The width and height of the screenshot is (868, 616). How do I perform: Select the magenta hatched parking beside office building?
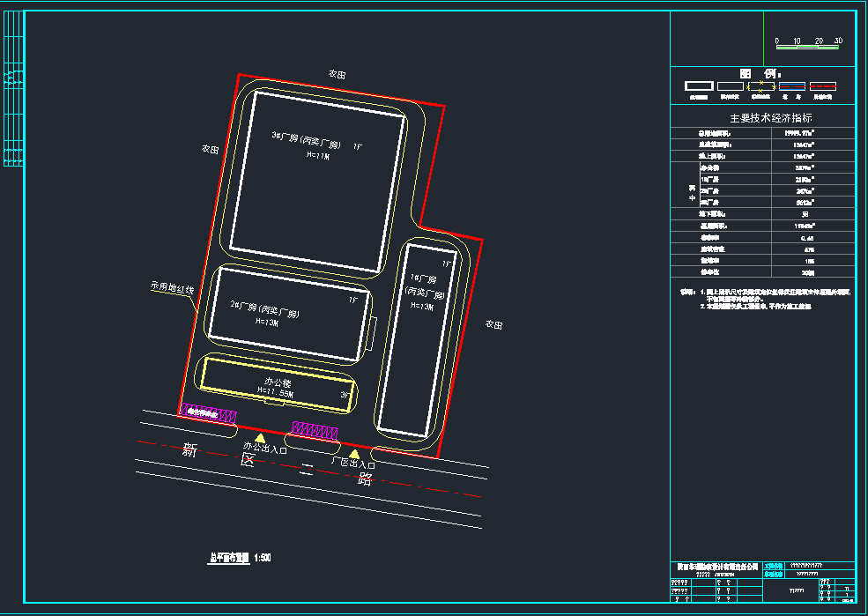pos(208,412)
